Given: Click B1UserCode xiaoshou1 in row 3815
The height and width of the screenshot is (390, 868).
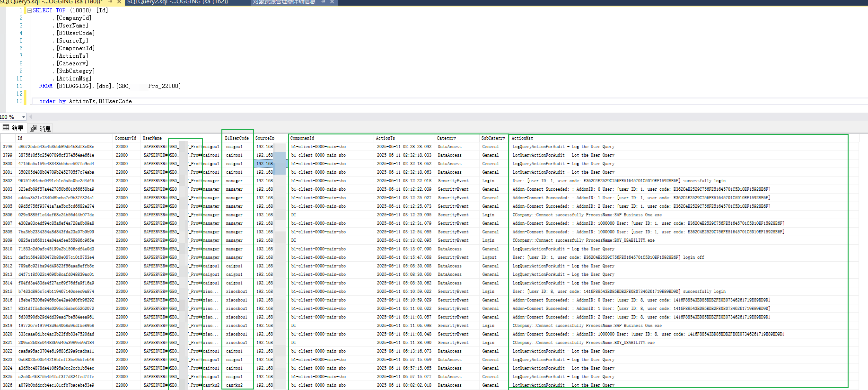Looking at the screenshot, I should [x=237, y=292].
